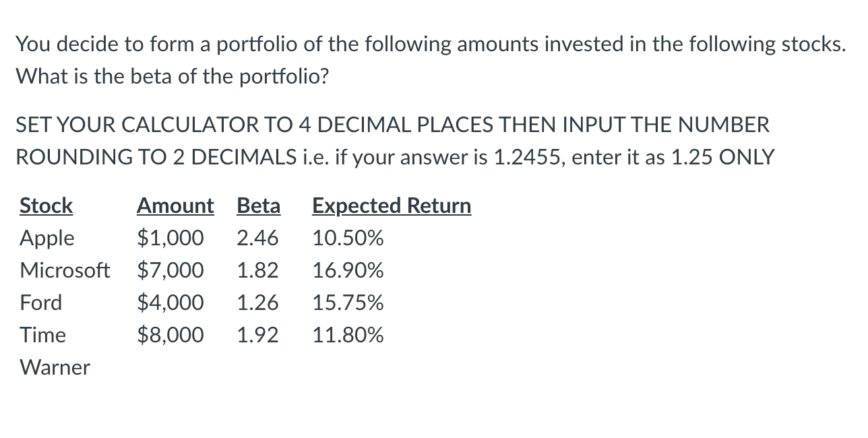Click the 15.75% expected return
Screen dimensions: 868x438
point(348,303)
